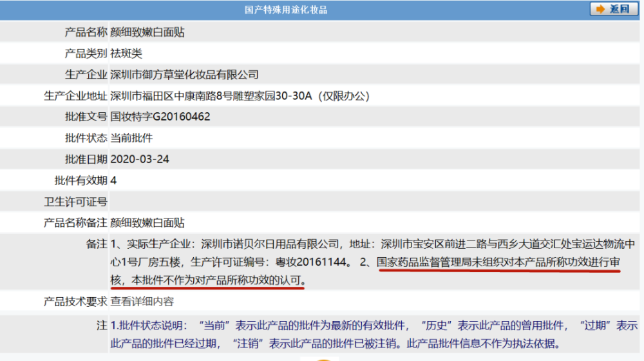Click the 生产企业地址 row label
Screen dimensions: 644x361
point(75,96)
